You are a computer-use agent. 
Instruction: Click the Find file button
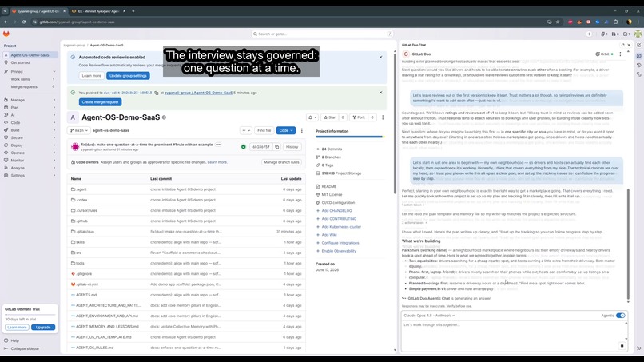click(264, 131)
